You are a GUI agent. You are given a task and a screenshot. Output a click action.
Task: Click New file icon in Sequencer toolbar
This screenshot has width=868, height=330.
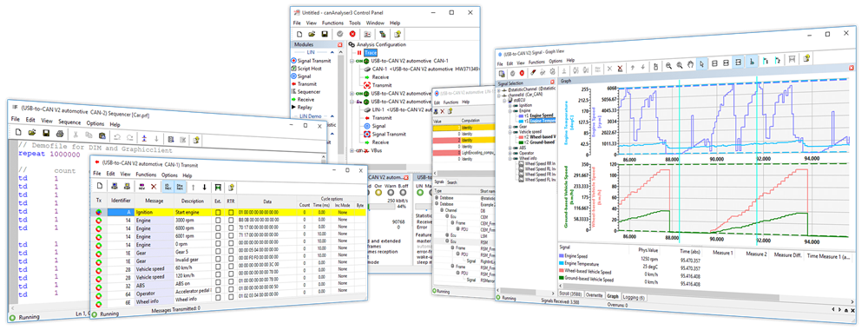pyautogui.click(x=18, y=133)
